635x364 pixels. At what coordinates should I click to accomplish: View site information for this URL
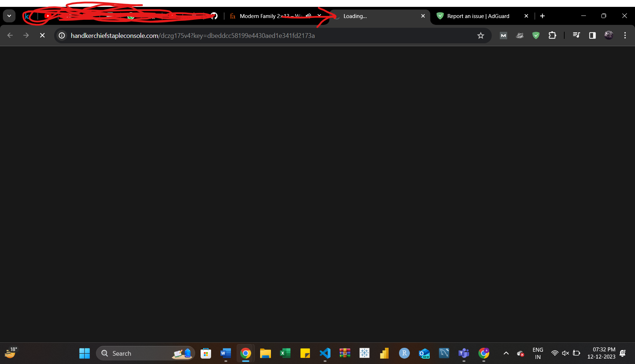(x=62, y=35)
